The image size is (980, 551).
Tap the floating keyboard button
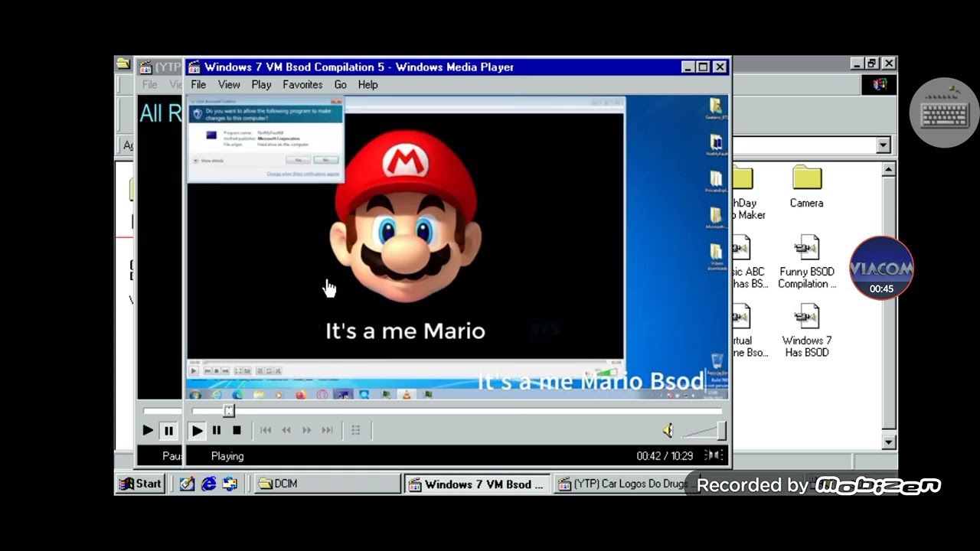click(944, 112)
